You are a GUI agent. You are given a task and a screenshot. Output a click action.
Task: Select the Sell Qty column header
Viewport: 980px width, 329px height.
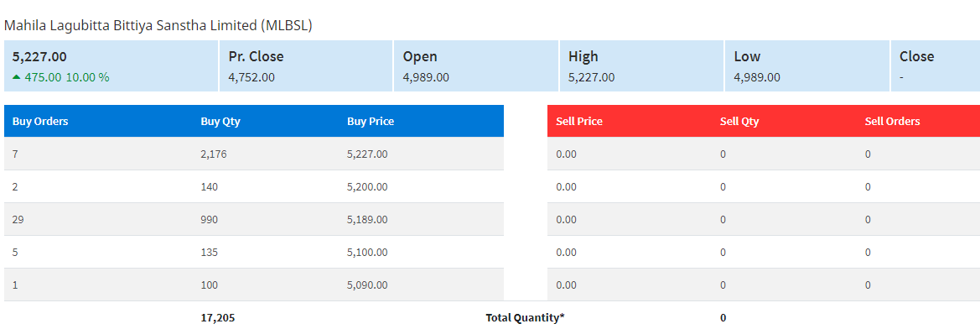[739, 122]
